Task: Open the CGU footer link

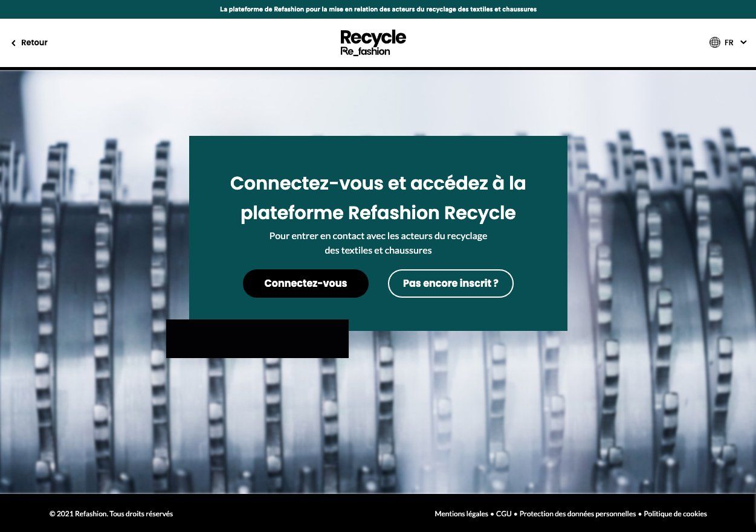Action: pos(504,514)
